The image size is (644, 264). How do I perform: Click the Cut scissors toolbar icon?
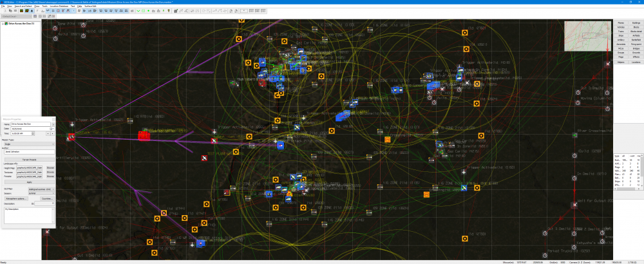click(5, 11)
